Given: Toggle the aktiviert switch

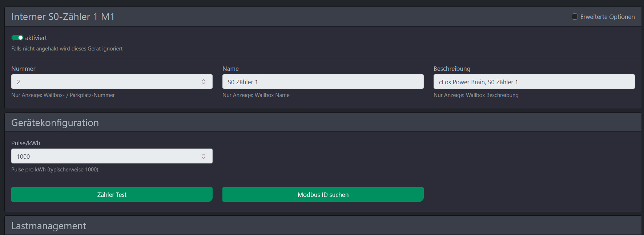Looking at the screenshot, I should (17, 38).
